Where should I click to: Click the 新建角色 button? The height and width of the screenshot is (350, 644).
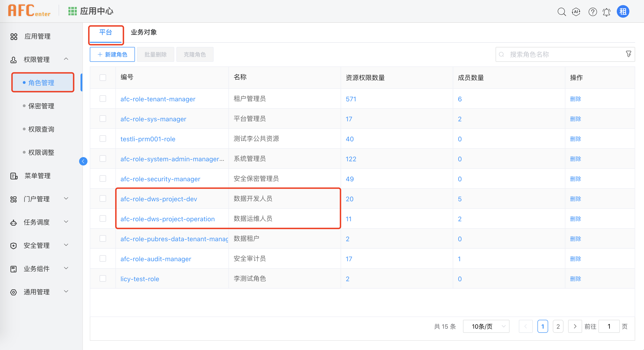pos(112,54)
